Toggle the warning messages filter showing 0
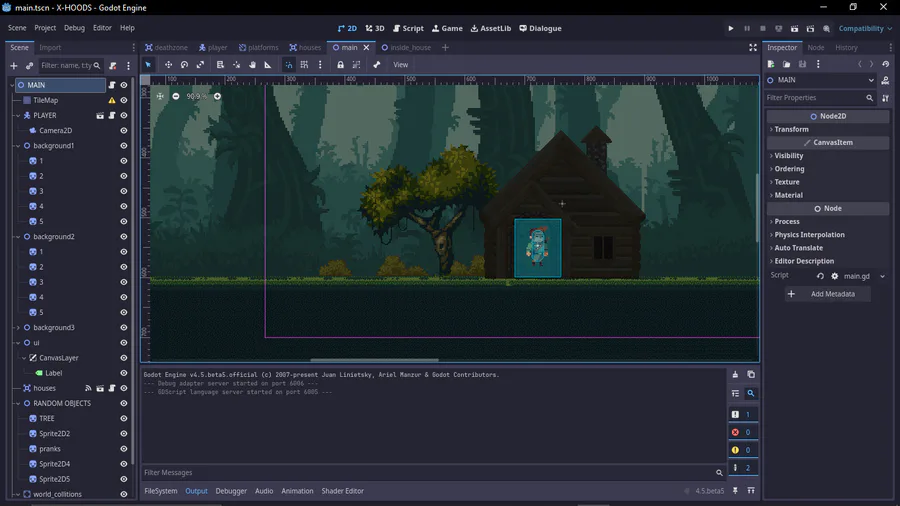The height and width of the screenshot is (506, 900). [x=743, y=450]
